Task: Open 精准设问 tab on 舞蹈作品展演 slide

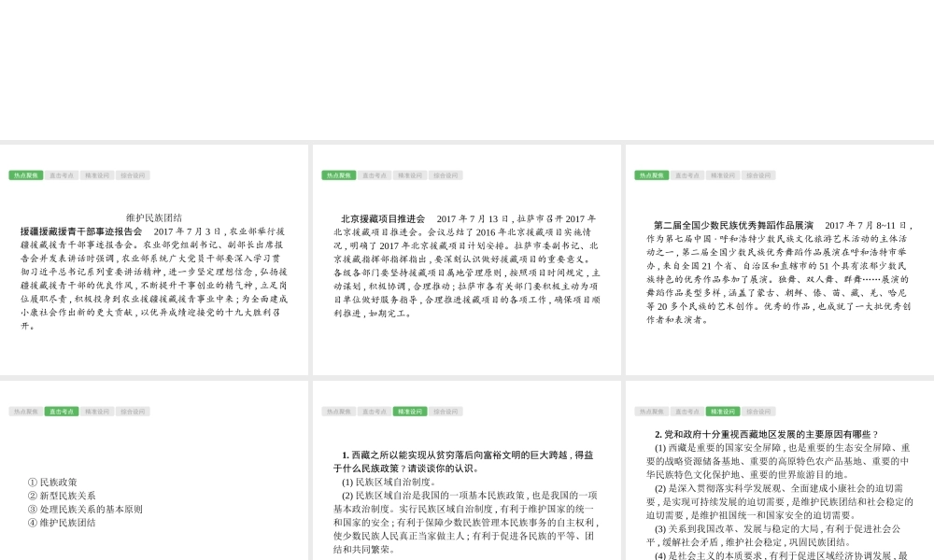Action: (x=723, y=175)
